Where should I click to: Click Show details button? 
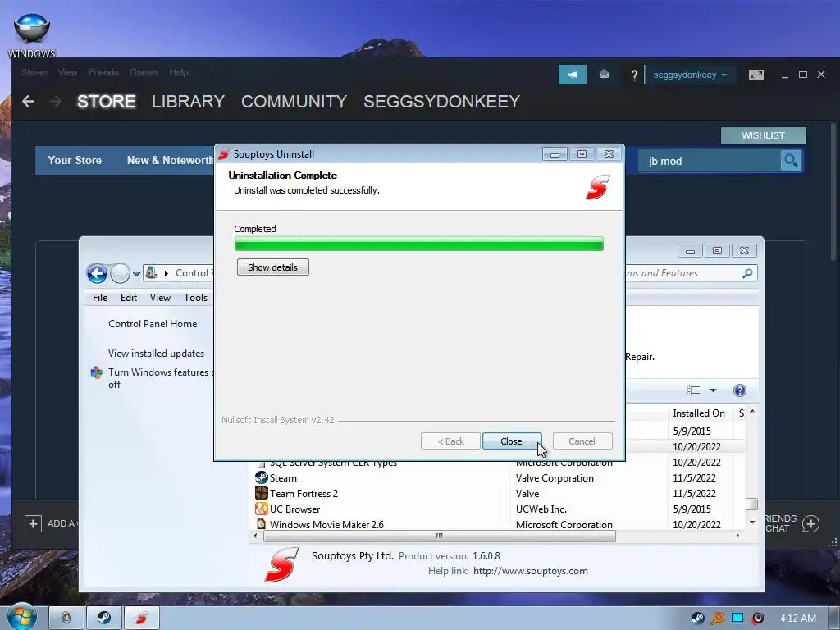tap(272, 267)
